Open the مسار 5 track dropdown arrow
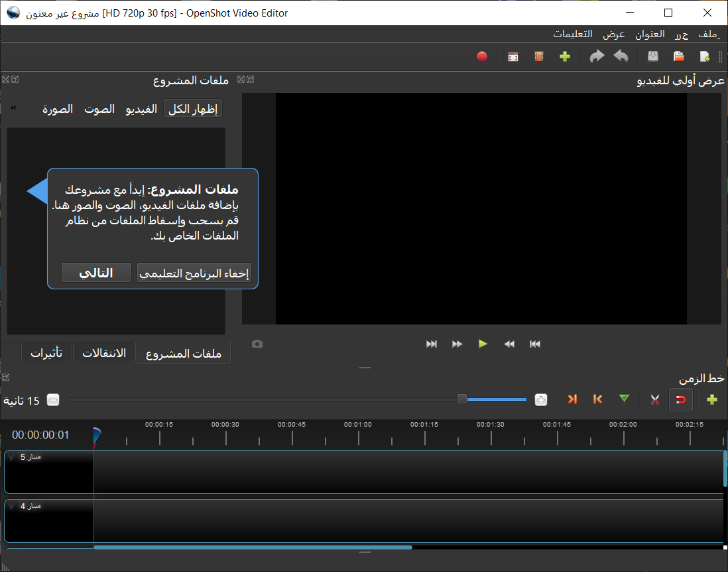 click(12, 457)
